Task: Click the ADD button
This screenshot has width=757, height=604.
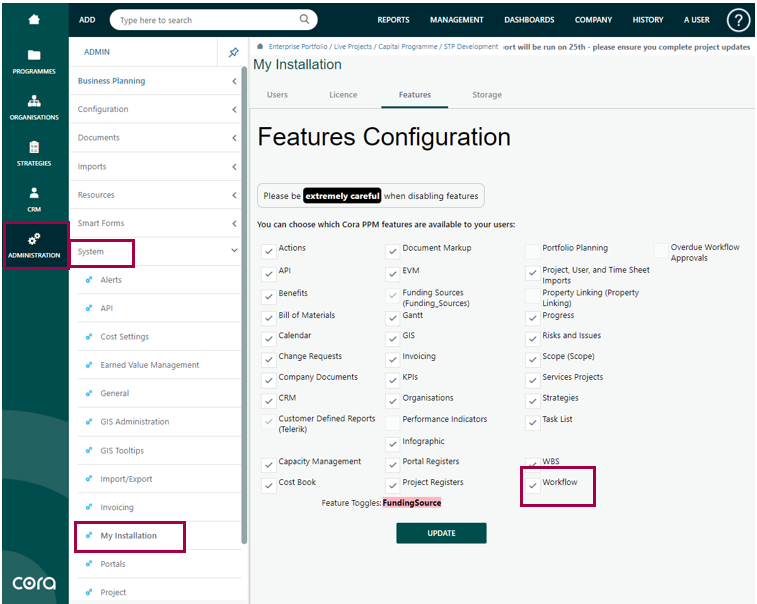Action: pos(87,20)
